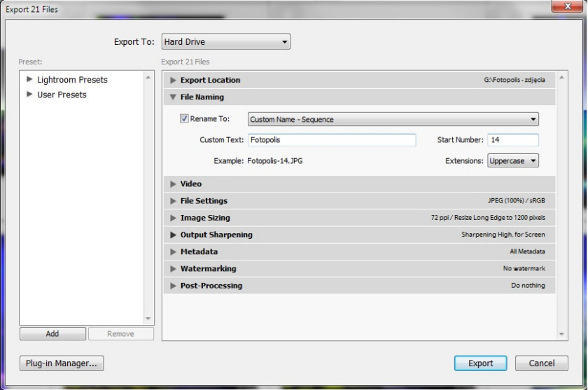This screenshot has width=588, height=390.
Task: Expand the Lightroom Presets folder
Action: (x=29, y=79)
